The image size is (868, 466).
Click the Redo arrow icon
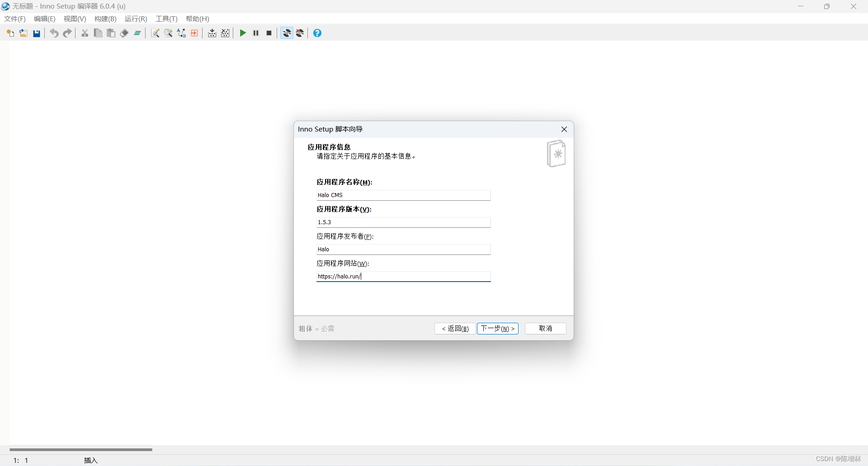67,33
